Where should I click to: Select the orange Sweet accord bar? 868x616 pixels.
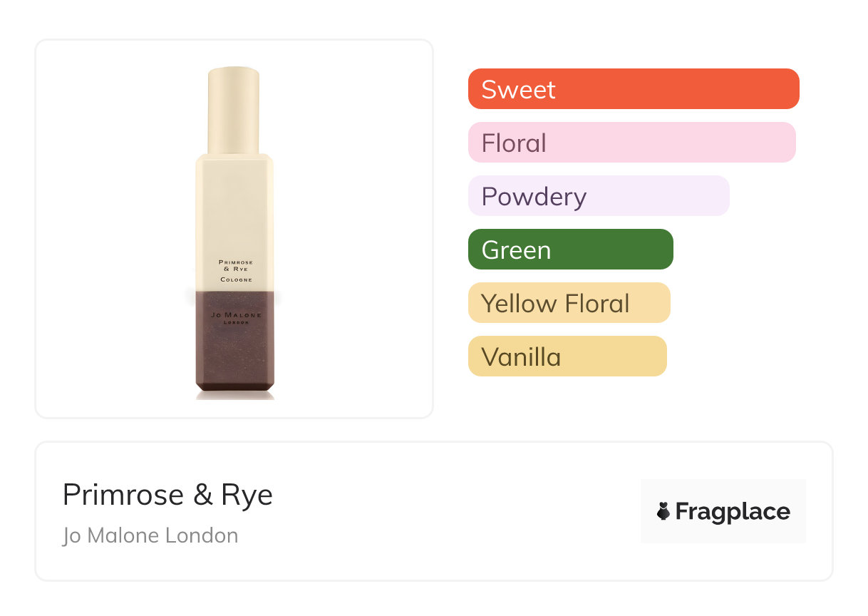click(634, 89)
